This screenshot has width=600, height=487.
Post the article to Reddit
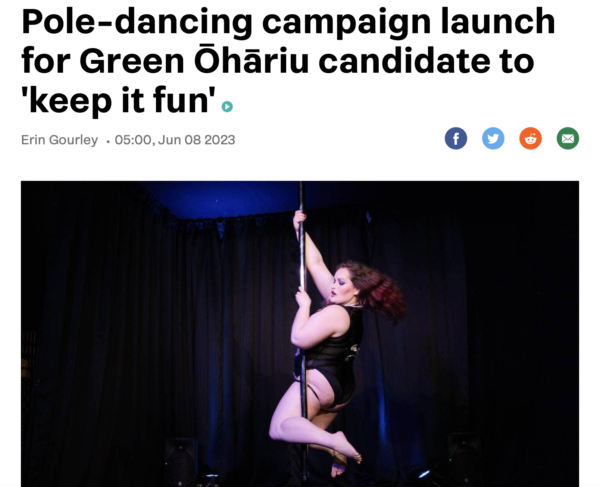(530, 138)
